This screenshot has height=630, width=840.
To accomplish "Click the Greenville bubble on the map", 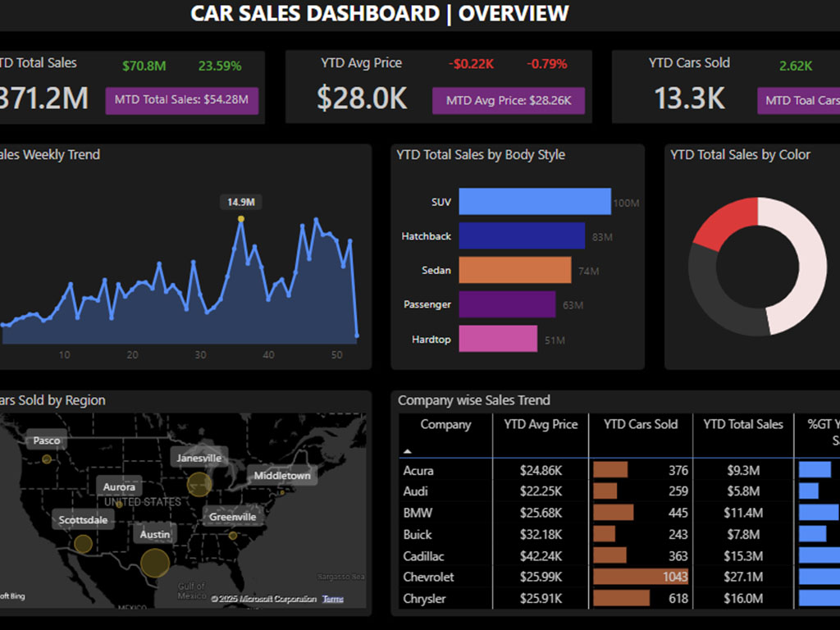I will pyautogui.click(x=232, y=535).
